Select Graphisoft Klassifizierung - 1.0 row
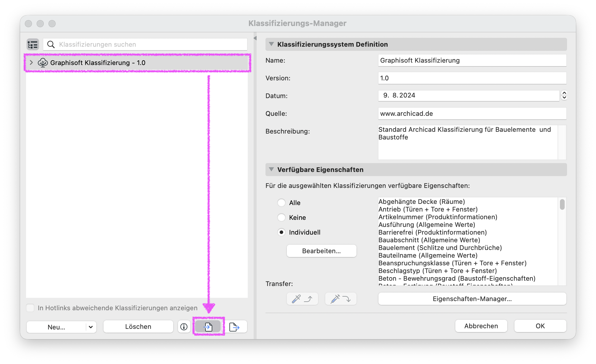596x364 pixels. click(x=137, y=63)
